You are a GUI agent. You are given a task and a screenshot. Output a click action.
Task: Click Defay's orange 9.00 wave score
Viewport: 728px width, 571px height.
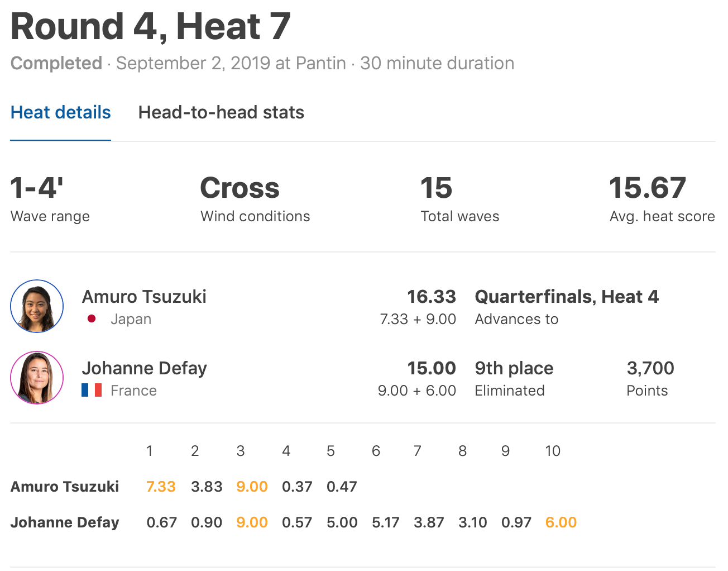tap(252, 522)
